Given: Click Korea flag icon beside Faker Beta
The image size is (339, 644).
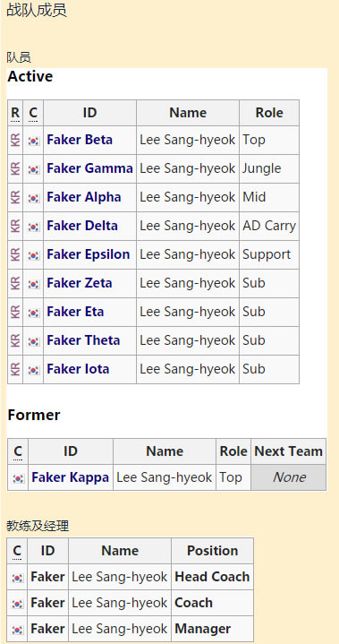Looking at the screenshot, I should (x=34, y=141).
